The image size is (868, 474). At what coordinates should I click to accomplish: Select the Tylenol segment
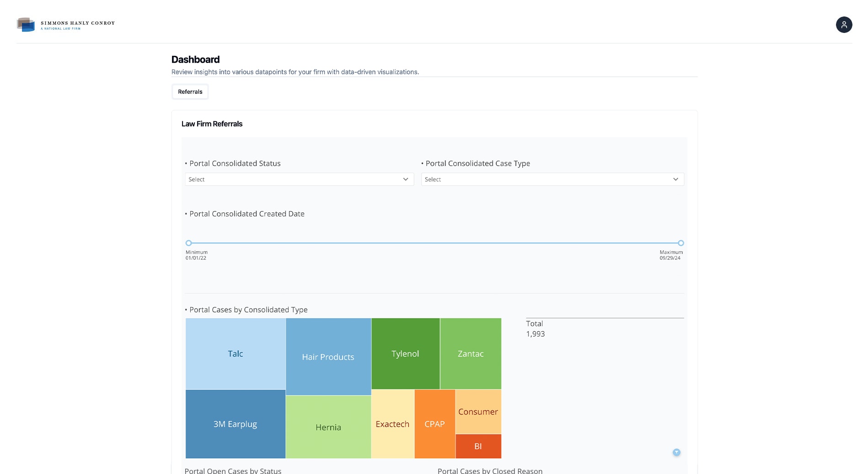pyautogui.click(x=405, y=353)
